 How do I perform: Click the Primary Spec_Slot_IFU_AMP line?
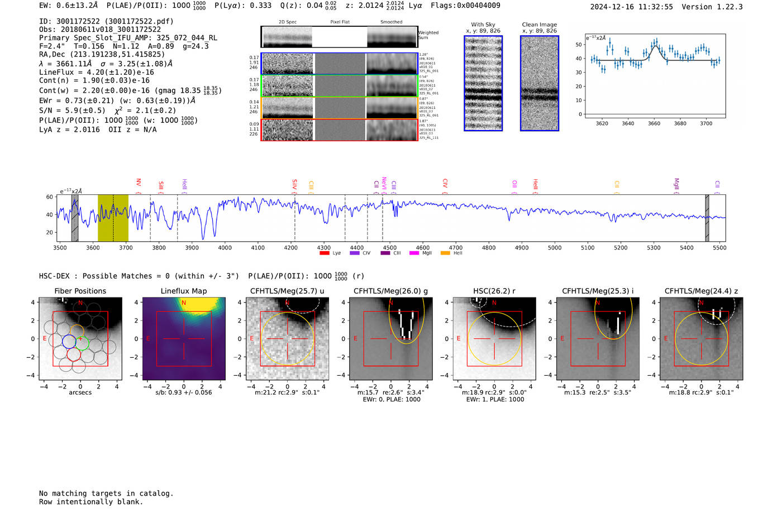coord(128,38)
